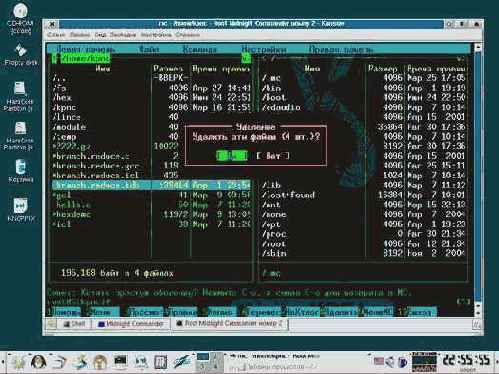
Task: Switch to the Shell session tab
Action: pos(74,324)
